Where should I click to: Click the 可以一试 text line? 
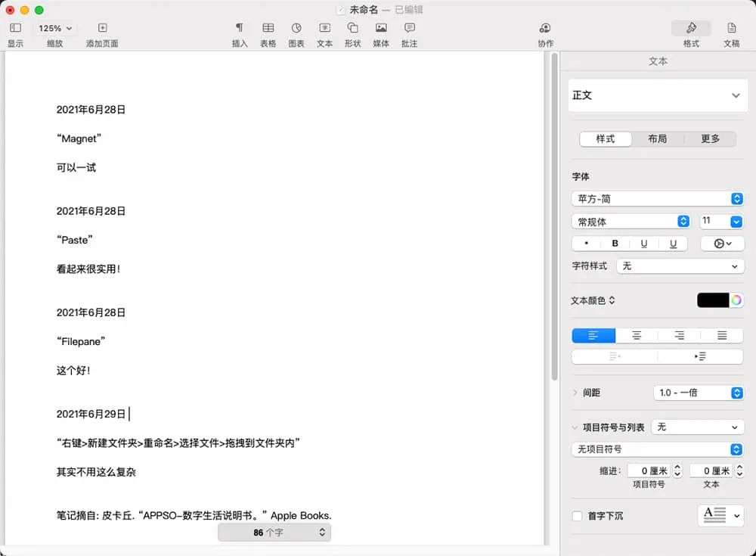pyautogui.click(x=76, y=168)
